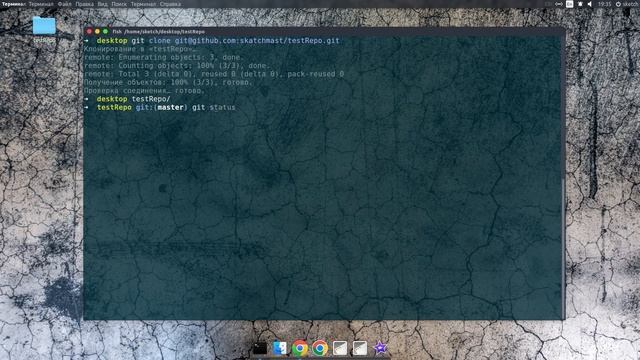Open the sketch user session menu

627,4
